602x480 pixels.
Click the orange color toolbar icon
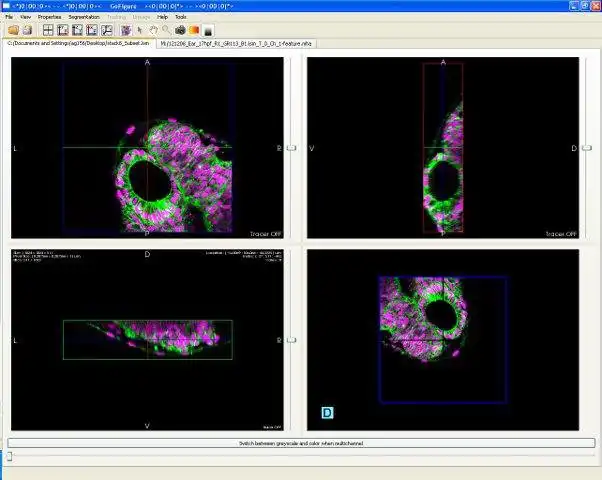[194, 30]
